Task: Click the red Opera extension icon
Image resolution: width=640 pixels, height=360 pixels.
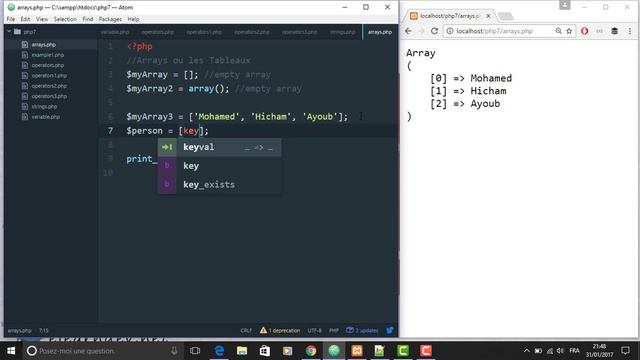Action: [584, 31]
